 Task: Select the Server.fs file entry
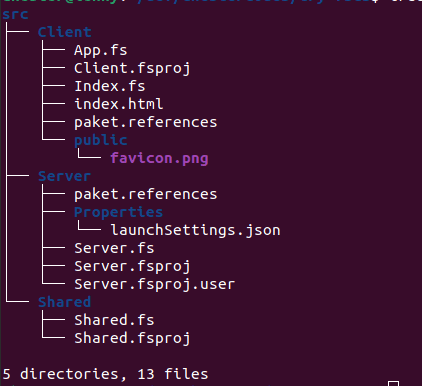click(x=114, y=248)
